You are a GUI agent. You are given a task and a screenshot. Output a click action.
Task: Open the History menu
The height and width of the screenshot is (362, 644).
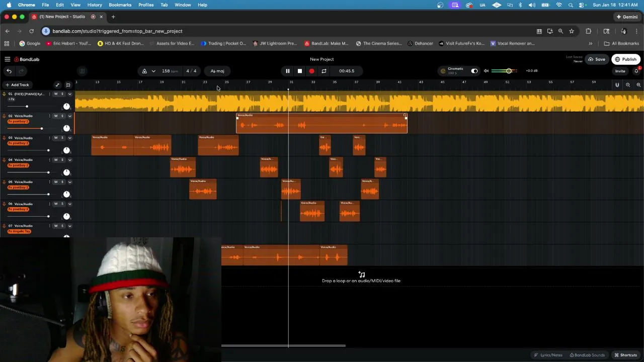pos(95,5)
